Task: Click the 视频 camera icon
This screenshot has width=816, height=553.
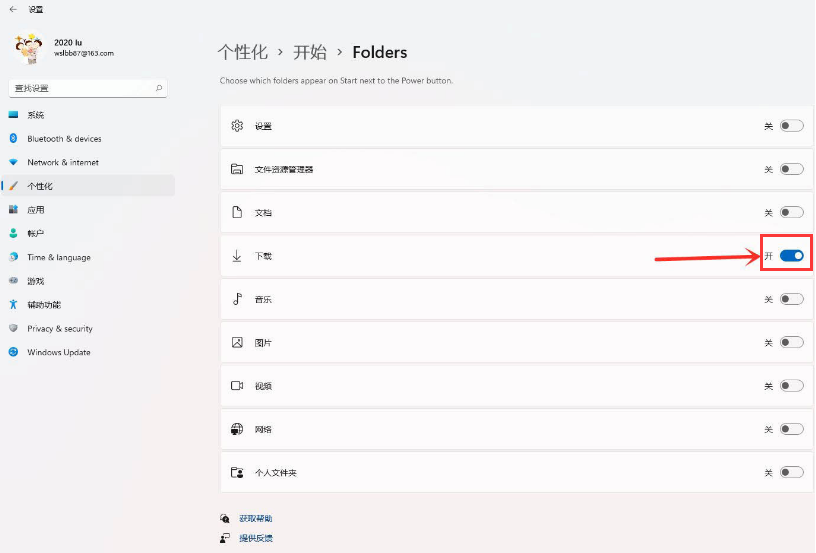Action: 237,385
